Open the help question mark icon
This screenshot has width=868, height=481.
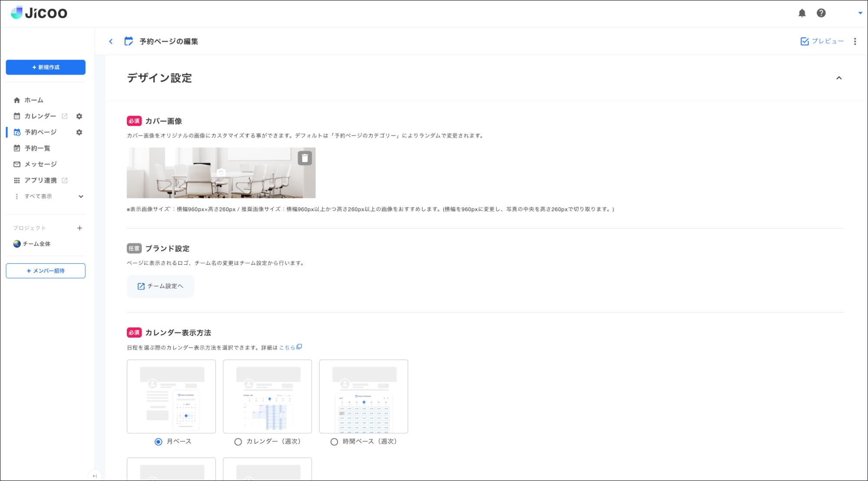(821, 13)
